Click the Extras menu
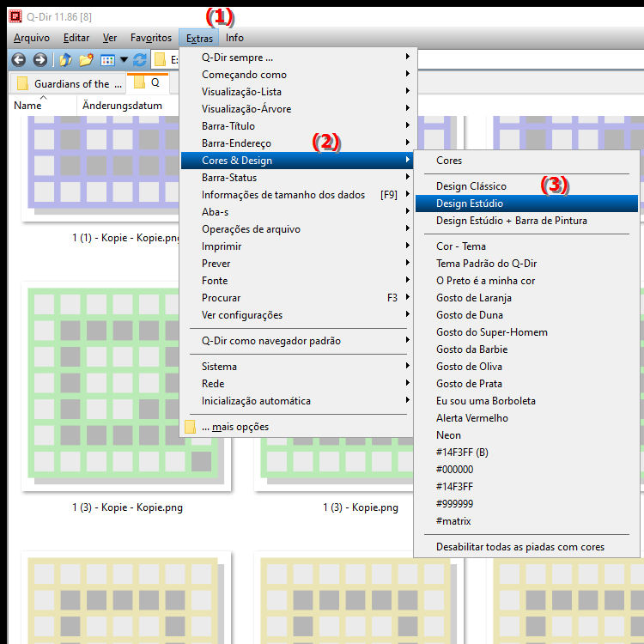The height and width of the screenshot is (644, 644). (199, 38)
